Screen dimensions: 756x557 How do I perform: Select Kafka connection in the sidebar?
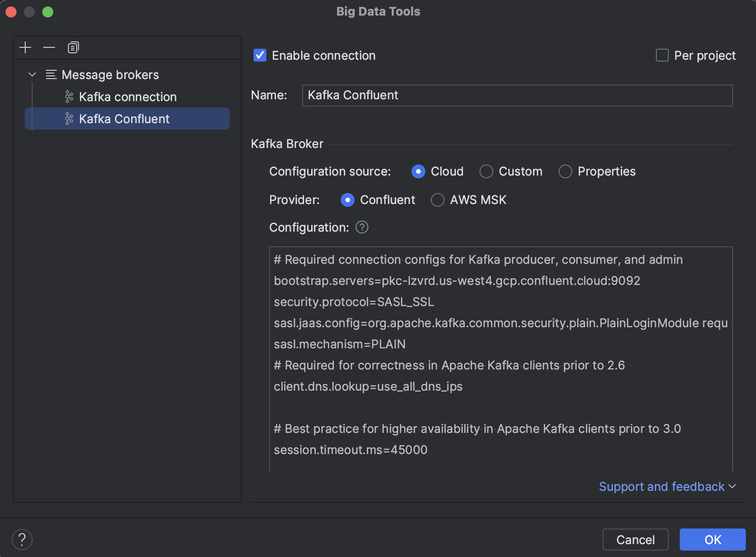point(128,97)
